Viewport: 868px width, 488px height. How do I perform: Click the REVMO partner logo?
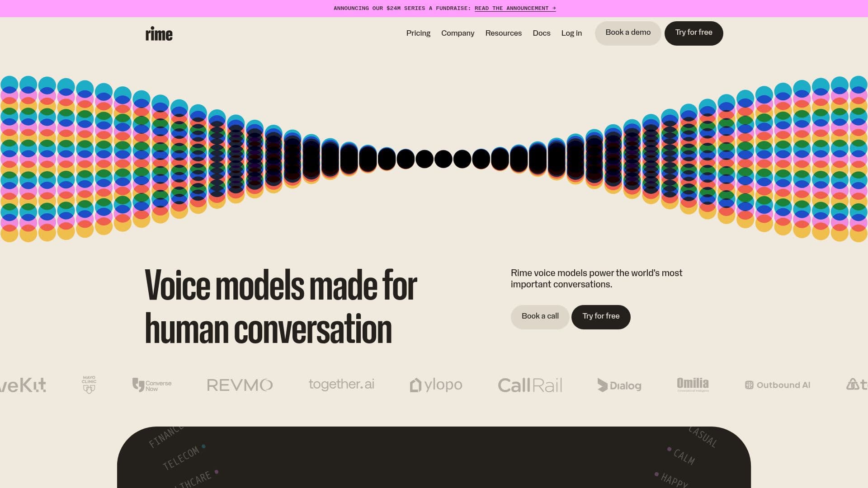pos(240,385)
